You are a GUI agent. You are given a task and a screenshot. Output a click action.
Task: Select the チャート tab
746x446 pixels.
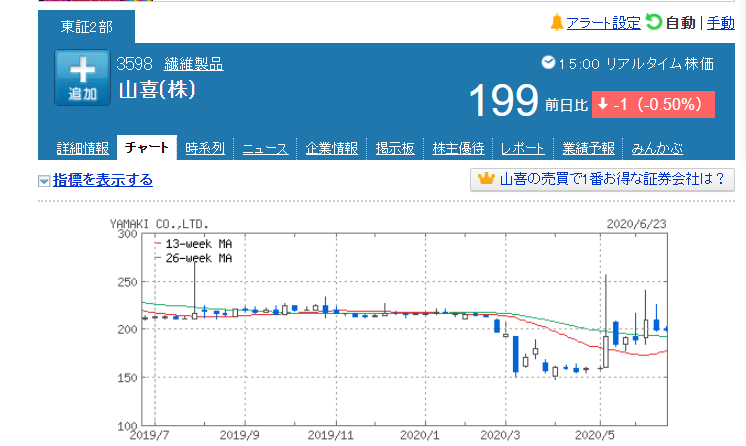(147, 148)
